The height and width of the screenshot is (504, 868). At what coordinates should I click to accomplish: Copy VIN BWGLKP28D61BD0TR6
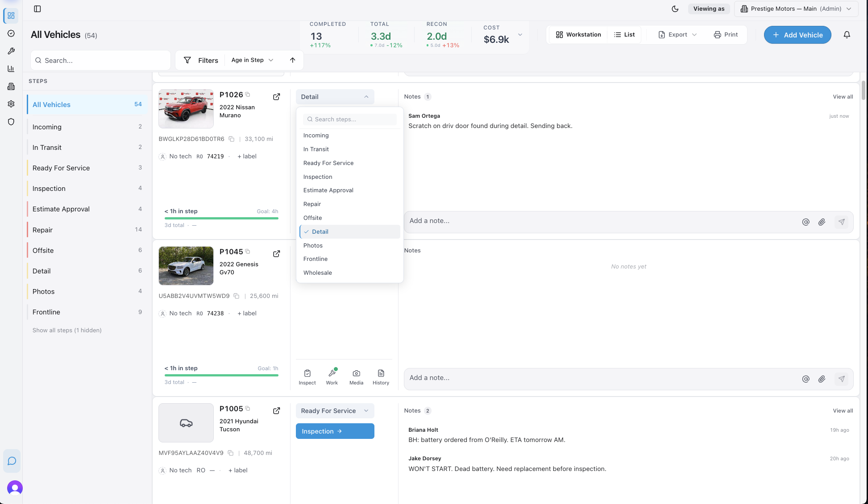[232, 139]
